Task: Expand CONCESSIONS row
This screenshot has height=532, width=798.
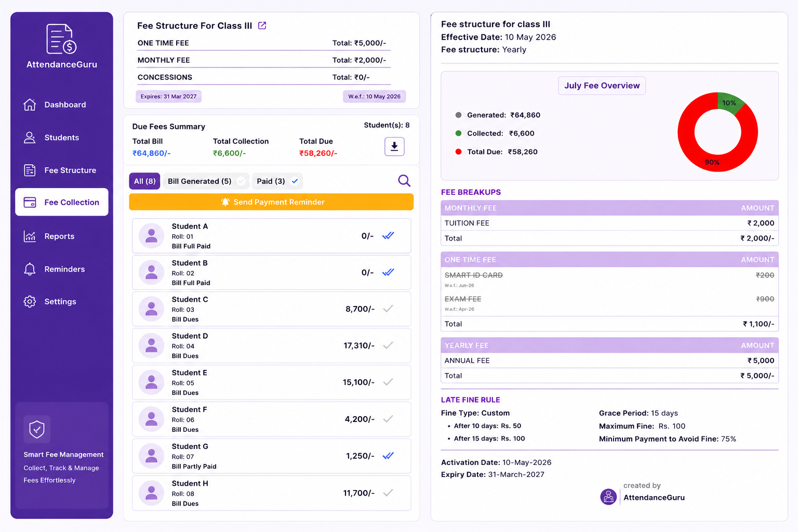Action: 264,77
